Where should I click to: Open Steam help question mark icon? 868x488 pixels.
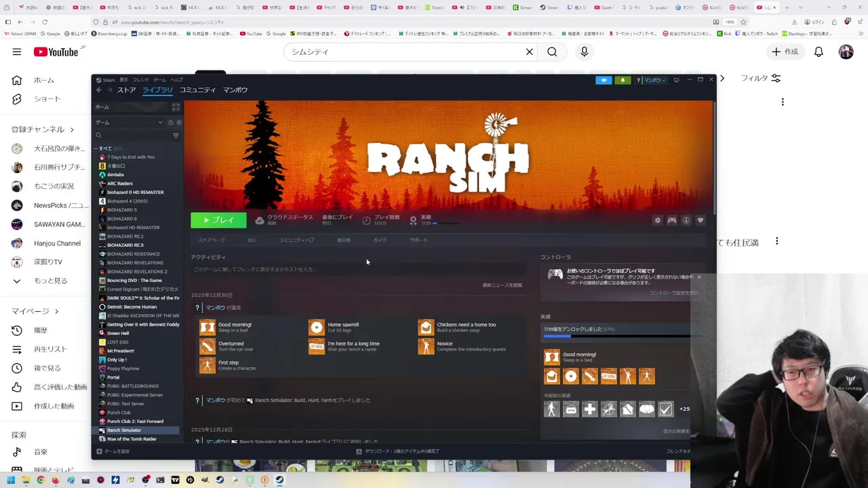(x=638, y=80)
